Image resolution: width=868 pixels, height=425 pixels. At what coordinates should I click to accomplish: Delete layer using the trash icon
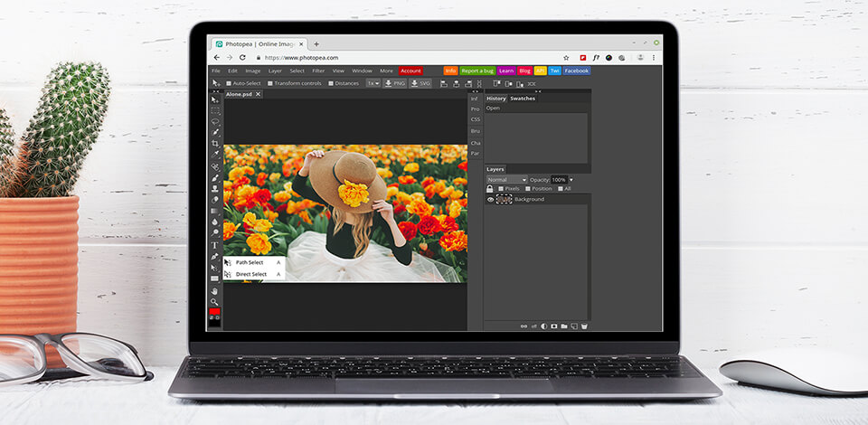point(584,326)
